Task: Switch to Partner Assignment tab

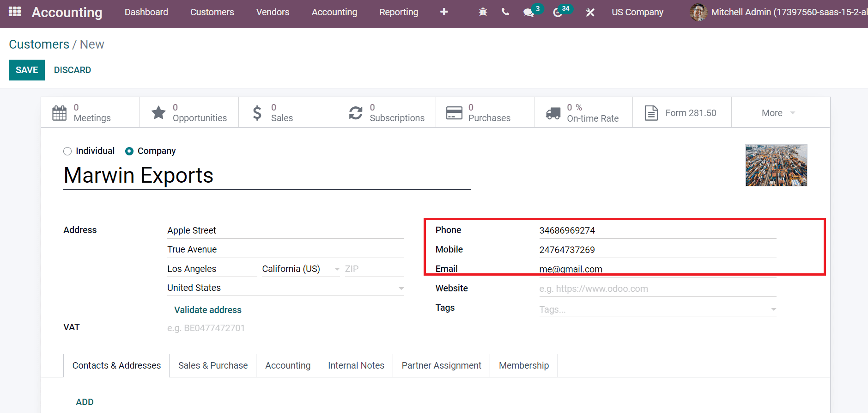Action: click(442, 365)
